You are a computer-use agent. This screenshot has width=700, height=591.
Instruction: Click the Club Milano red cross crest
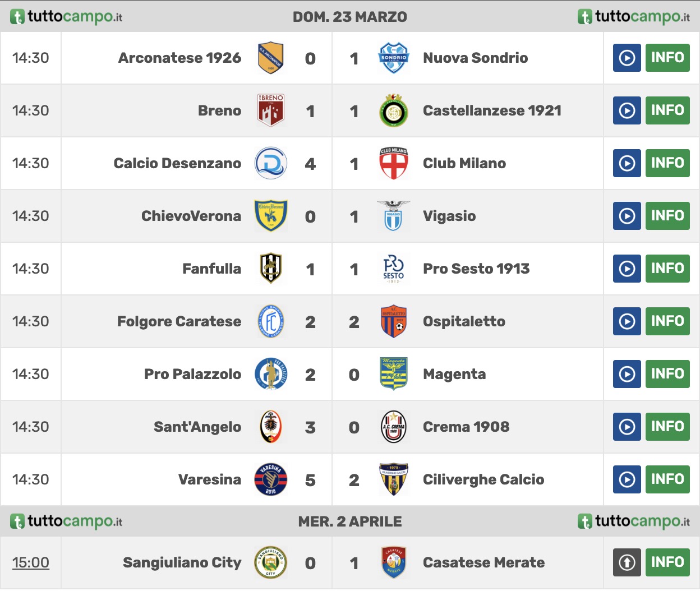click(393, 163)
